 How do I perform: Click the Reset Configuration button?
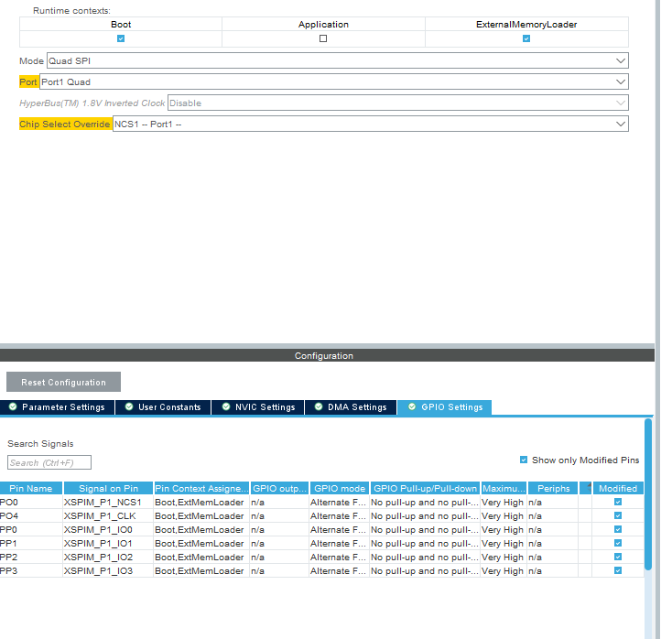tap(63, 382)
